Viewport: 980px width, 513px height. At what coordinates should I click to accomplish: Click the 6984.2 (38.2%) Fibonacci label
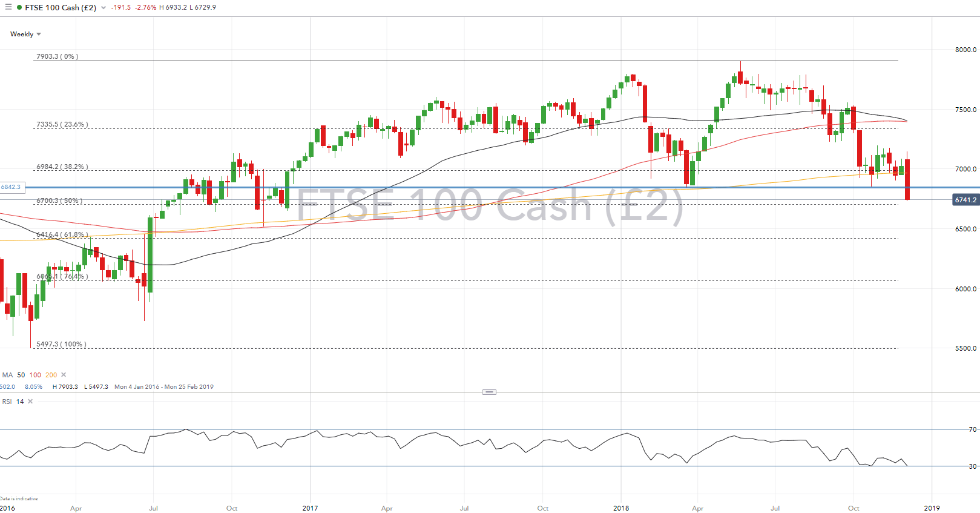point(62,167)
